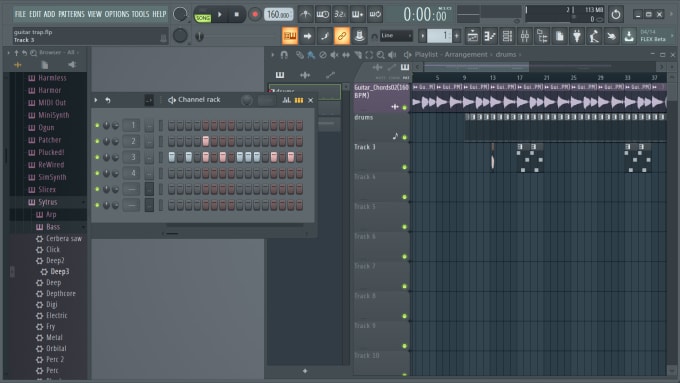The image size is (680, 383).
Task: Open the Harmor plugin entry
Action: [49, 90]
